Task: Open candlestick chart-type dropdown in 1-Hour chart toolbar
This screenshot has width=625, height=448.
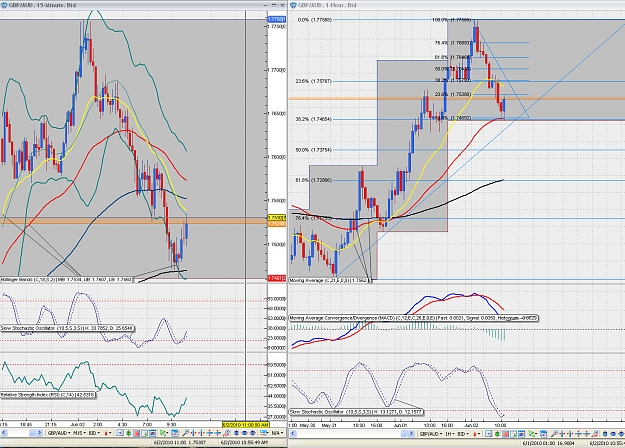Action: click(x=477, y=434)
